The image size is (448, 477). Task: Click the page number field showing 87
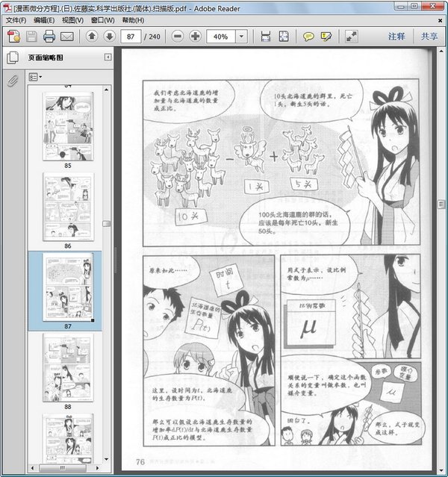pos(131,37)
